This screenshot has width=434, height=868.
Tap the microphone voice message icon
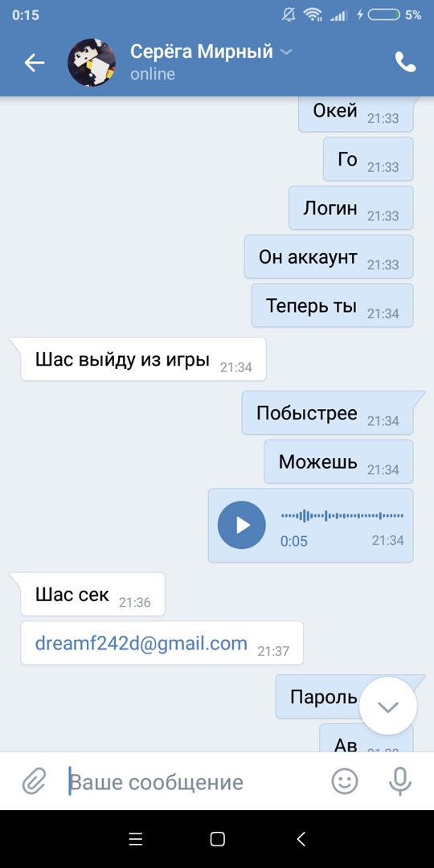pos(399,782)
